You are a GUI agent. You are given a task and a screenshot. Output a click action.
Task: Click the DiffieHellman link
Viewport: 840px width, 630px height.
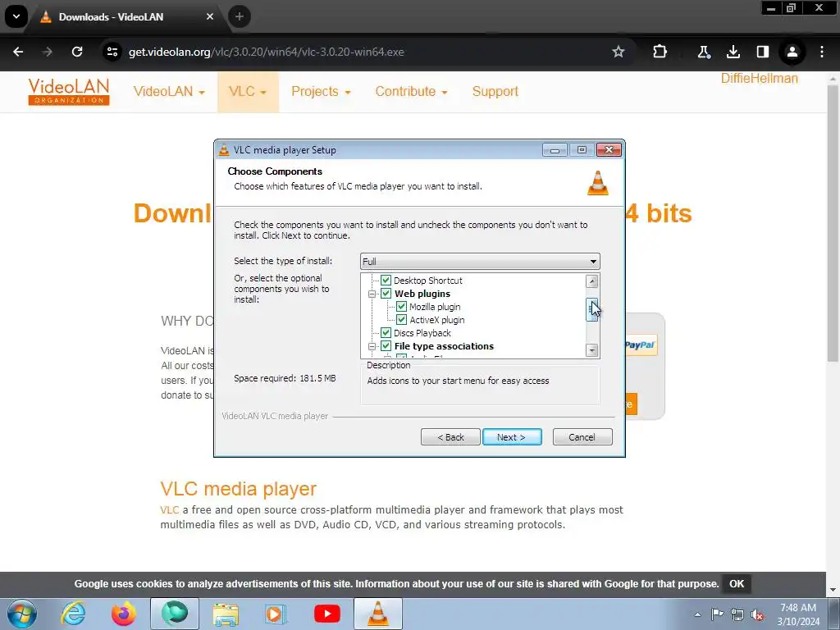pos(759,78)
